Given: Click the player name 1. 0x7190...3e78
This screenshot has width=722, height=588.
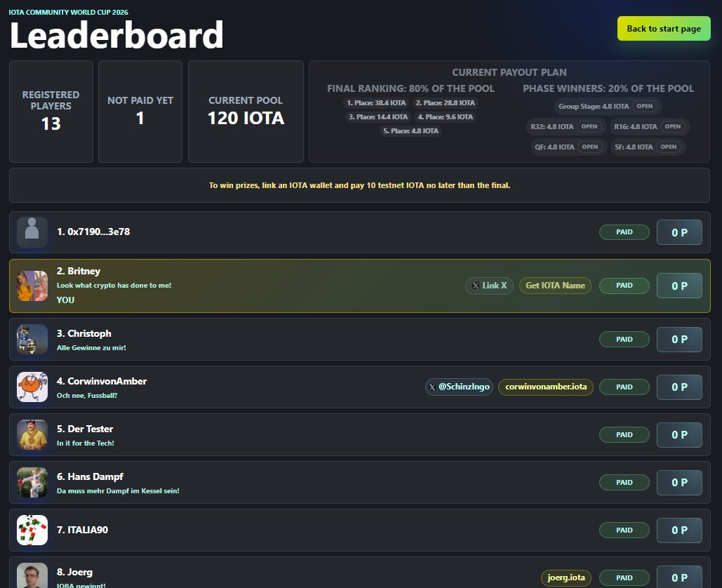Looking at the screenshot, I should pyautogui.click(x=93, y=232).
